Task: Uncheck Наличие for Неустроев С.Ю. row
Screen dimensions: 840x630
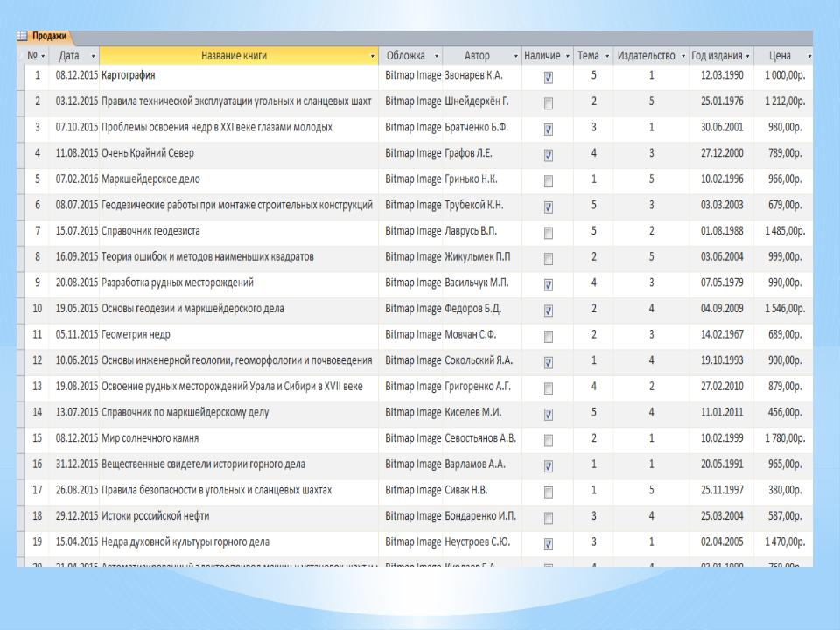Action: pyautogui.click(x=548, y=543)
